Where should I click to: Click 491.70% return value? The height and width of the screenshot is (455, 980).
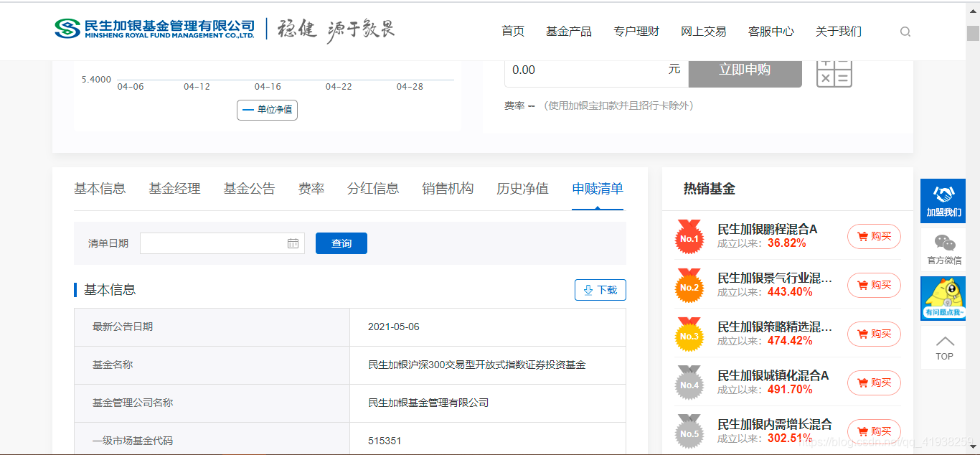click(790, 390)
